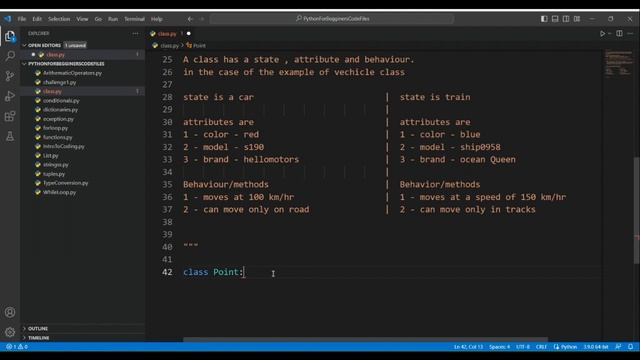This screenshot has height=360, width=640.
Task: Click class.py in the breadcrumb path
Action: coord(169,46)
